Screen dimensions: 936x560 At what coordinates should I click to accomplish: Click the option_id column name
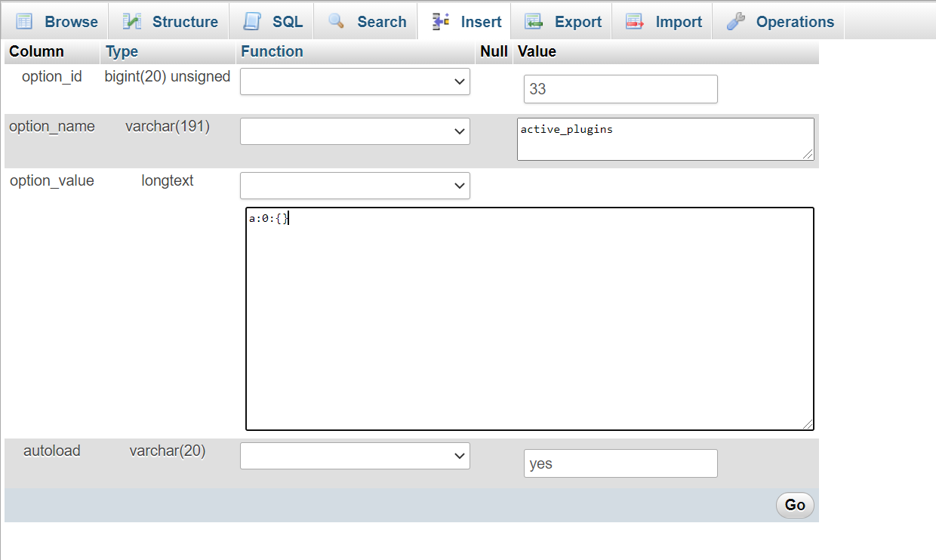[x=52, y=76]
